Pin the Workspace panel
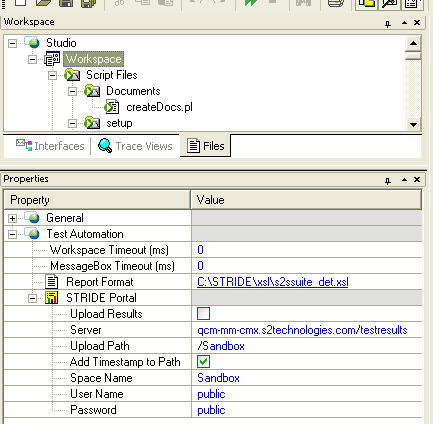 pos(388,23)
